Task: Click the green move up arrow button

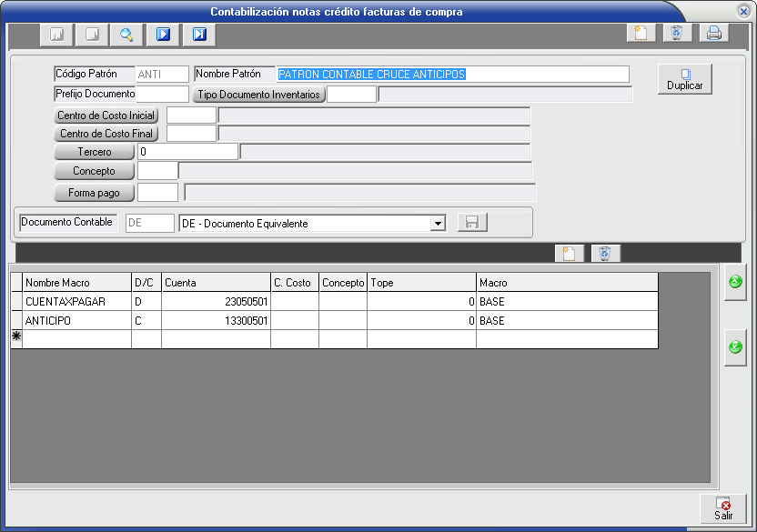Action: [735, 283]
